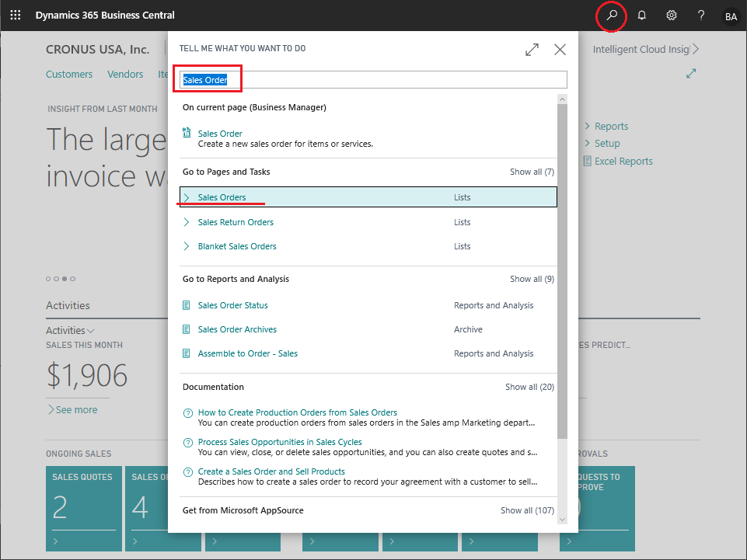The image size is (747, 560).
Task: Open the Sales Return Orders link
Action: tap(236, 222)
